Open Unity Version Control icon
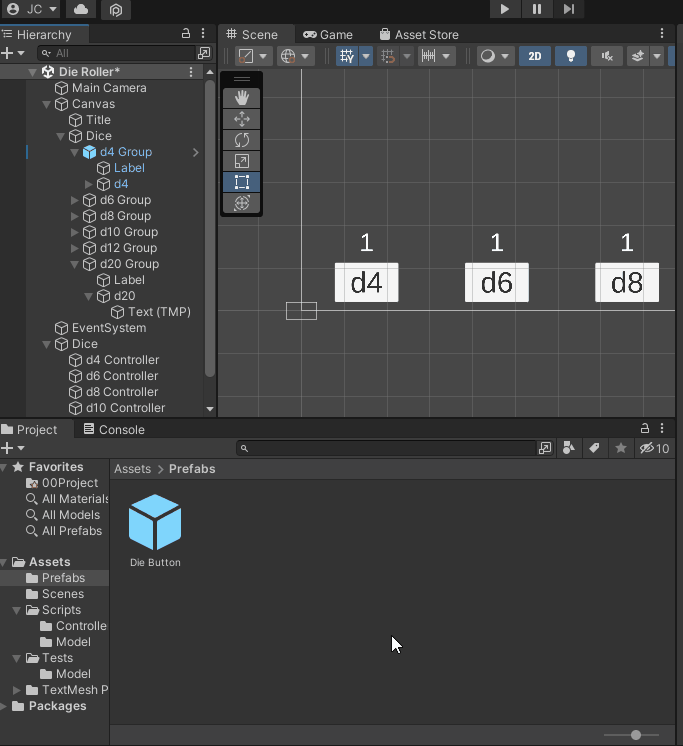 click(116, 10)
